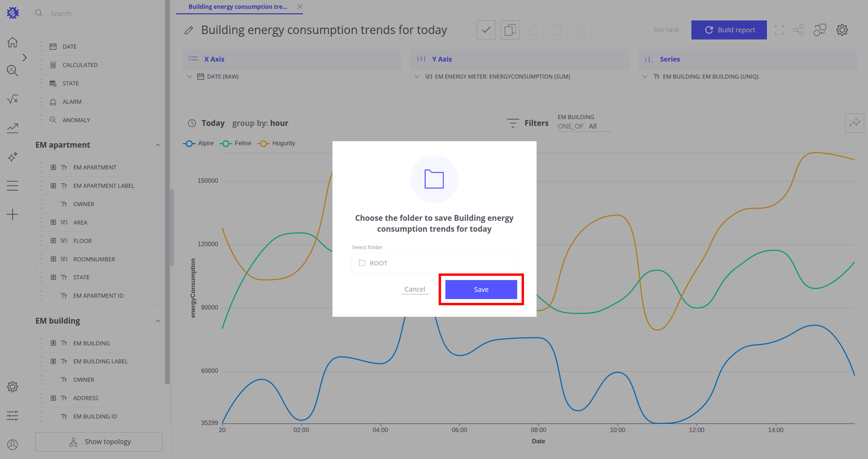Open the sparkle AI sidebar icon

(13, 157)
